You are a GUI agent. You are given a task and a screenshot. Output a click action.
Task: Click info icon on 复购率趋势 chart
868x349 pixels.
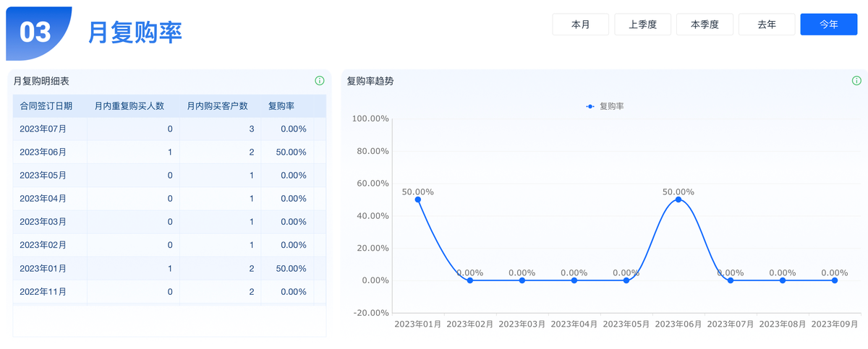coord(856,81)
